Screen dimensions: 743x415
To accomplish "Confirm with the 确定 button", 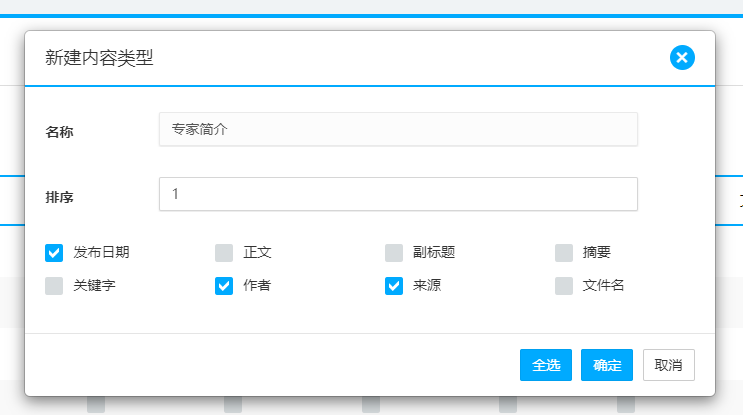I will tap(606, 365).
